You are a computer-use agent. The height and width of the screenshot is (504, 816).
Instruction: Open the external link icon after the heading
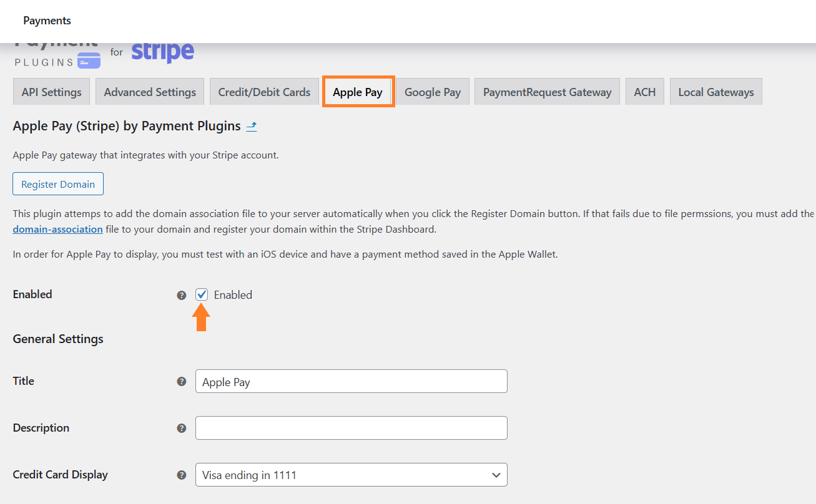point(252,126)
